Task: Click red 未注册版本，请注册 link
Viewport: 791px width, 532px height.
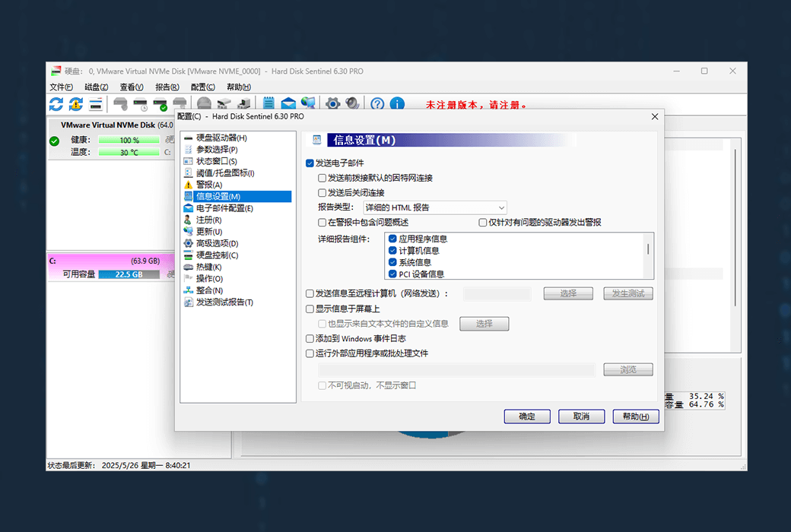Action: 476,105
